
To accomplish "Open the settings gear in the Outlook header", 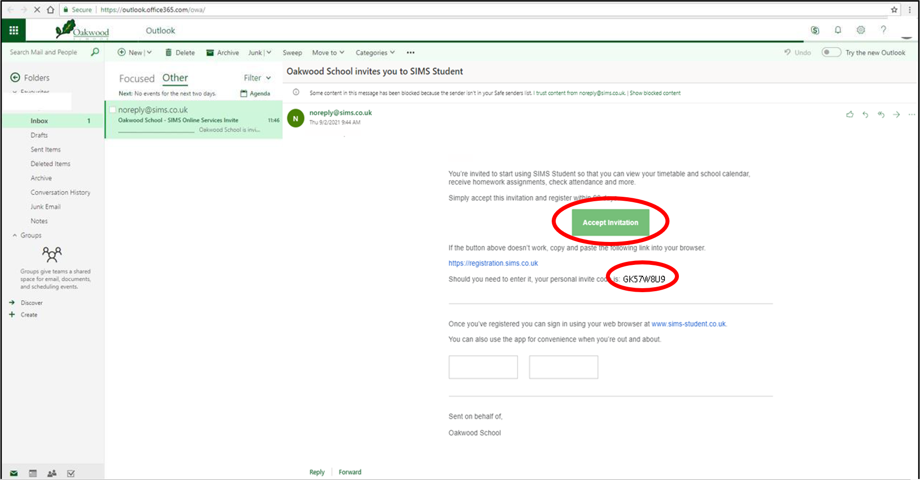I will [x=861, y=30].
